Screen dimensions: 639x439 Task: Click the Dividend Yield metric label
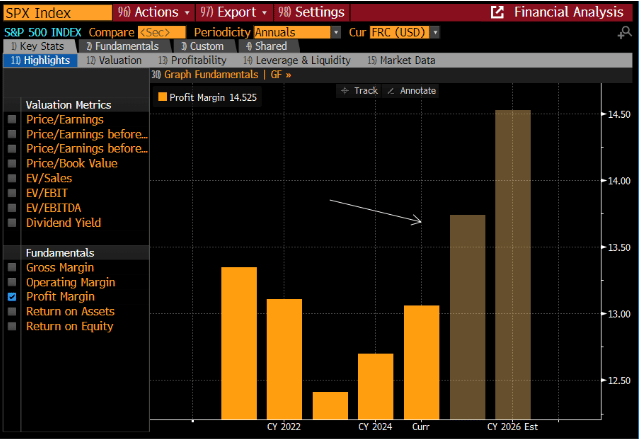pos(63,223)
